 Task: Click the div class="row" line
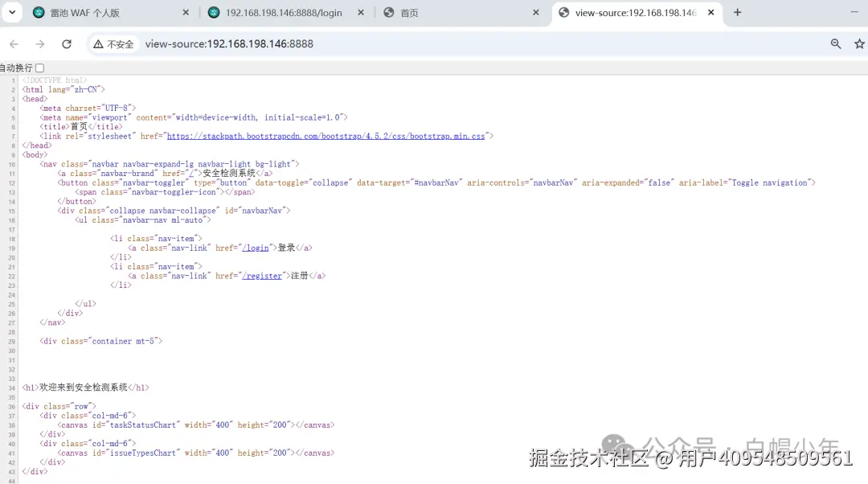[59, 407]
